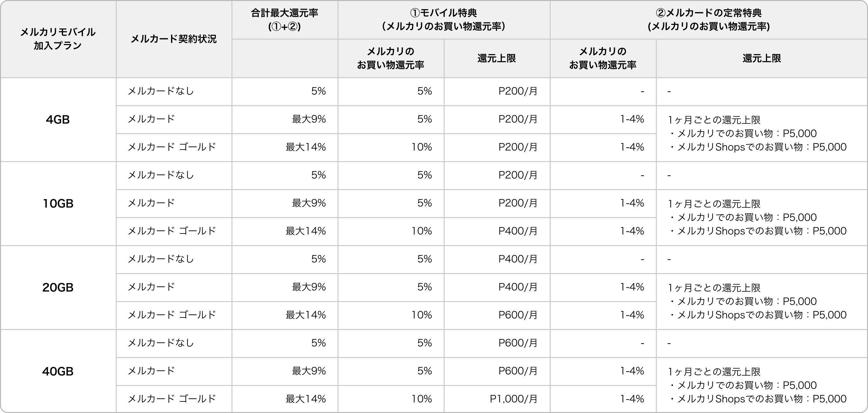
Task: Click メルカードなし in the 4GB group
Action: click(161, 91)
